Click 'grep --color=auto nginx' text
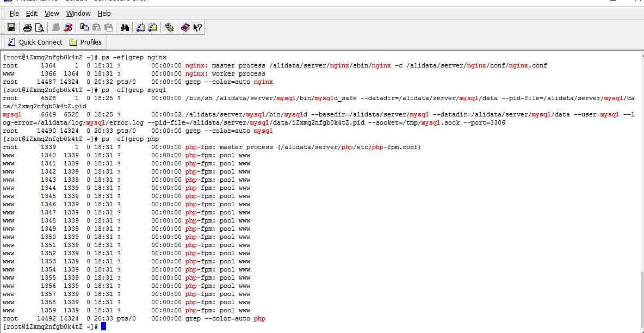This screenshot has width=644, height=333. pyautogui.click(x=229, y=82)
